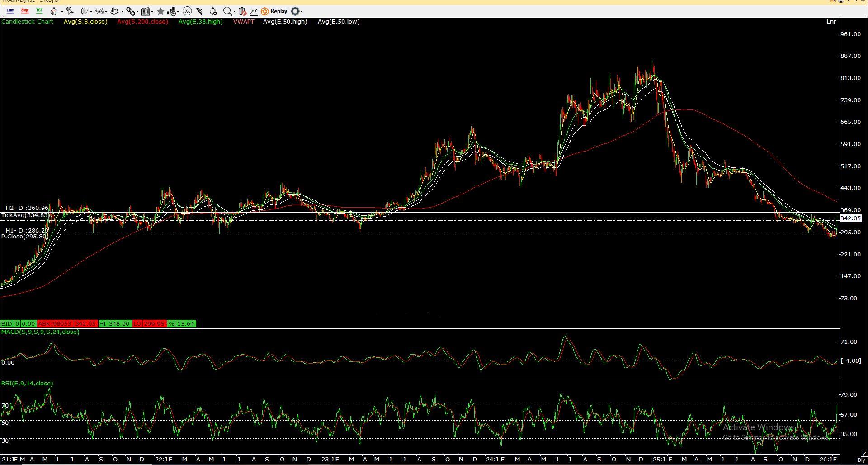The width and height of the screenshot is (868, 465).
Task: Click the Entry price marker tool
Action: pos(10,11)
